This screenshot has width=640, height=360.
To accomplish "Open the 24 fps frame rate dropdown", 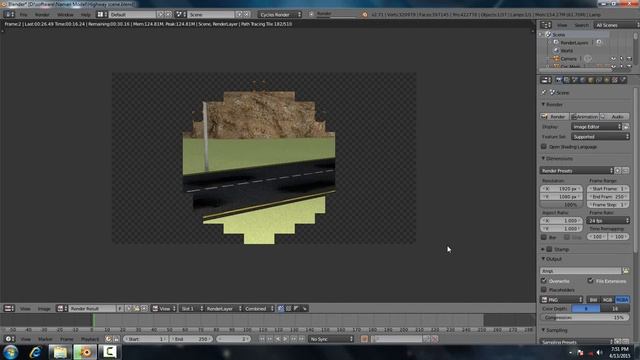I will (608, 220).
